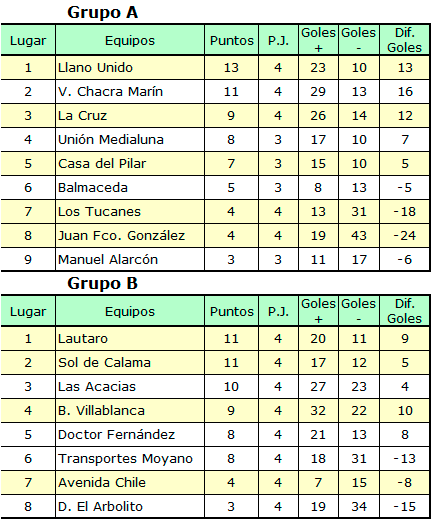Click the Doctor Fernández team name
Image resolution: width=431 pixels, height=519 pixels.
click(116, 435)
